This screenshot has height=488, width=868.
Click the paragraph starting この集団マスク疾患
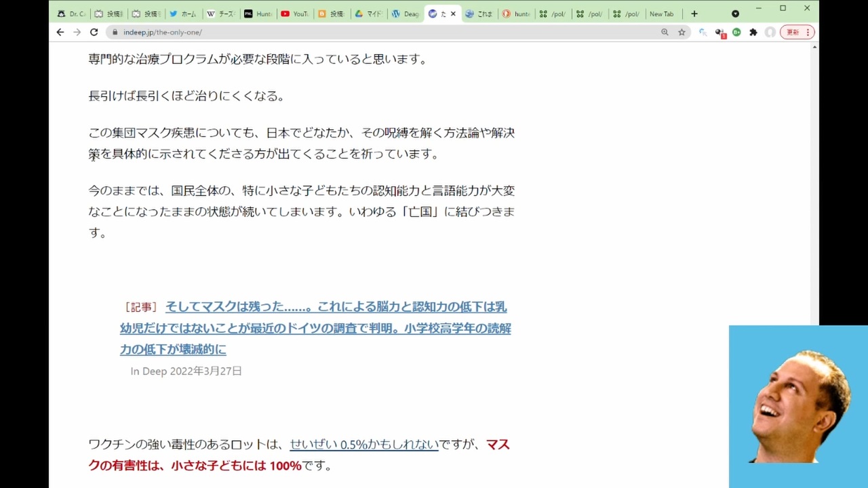click(x=302, y=143)
